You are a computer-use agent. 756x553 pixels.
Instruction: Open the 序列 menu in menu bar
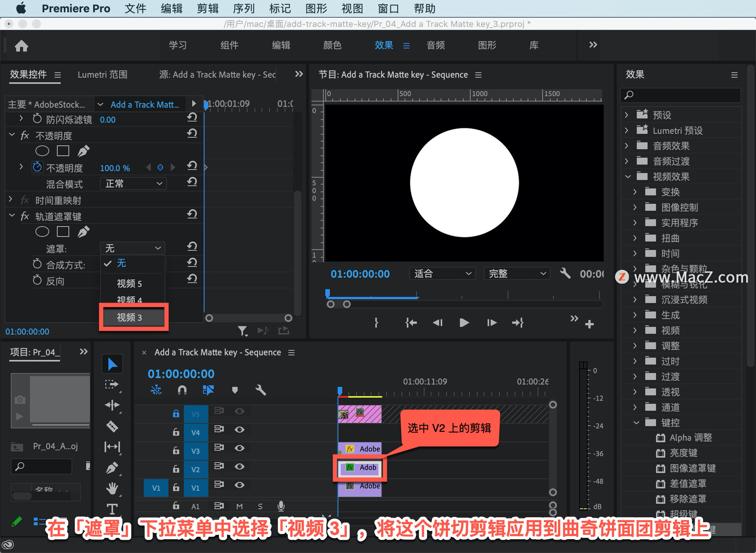tap(244, 8)
